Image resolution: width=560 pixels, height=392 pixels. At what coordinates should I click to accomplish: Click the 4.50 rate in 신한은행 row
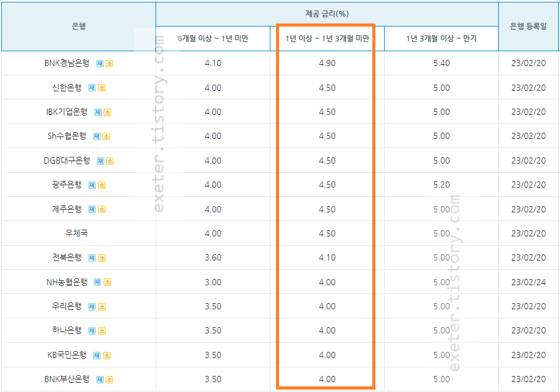[x=327, y=88]
